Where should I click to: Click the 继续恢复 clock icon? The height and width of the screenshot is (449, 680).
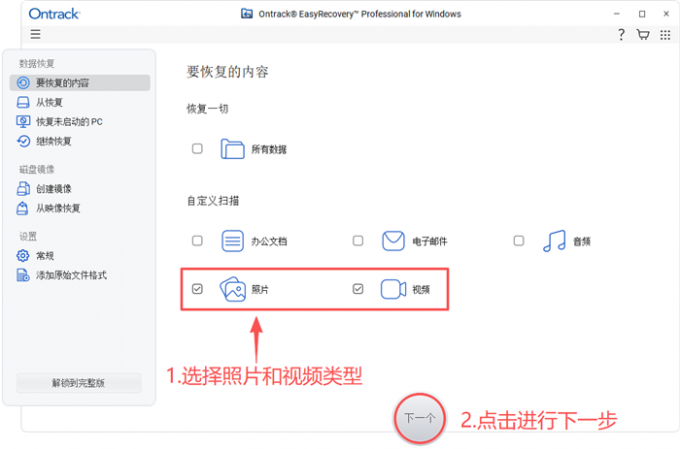click(x=23, y=141)
